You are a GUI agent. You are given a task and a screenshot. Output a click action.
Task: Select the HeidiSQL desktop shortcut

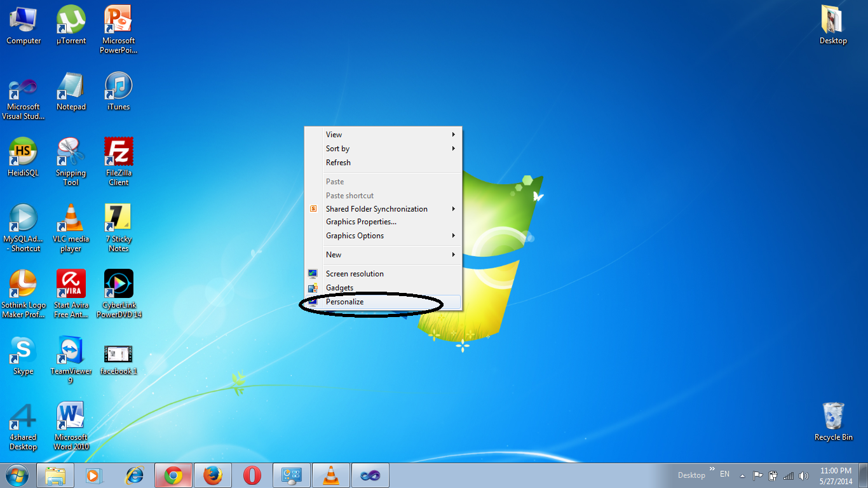click(x=24, y=158)
